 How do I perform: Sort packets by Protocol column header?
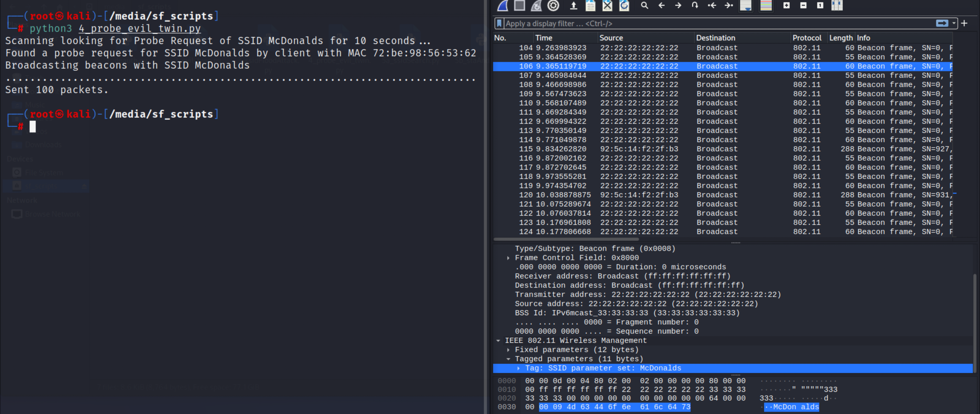[x=806, y=38]
